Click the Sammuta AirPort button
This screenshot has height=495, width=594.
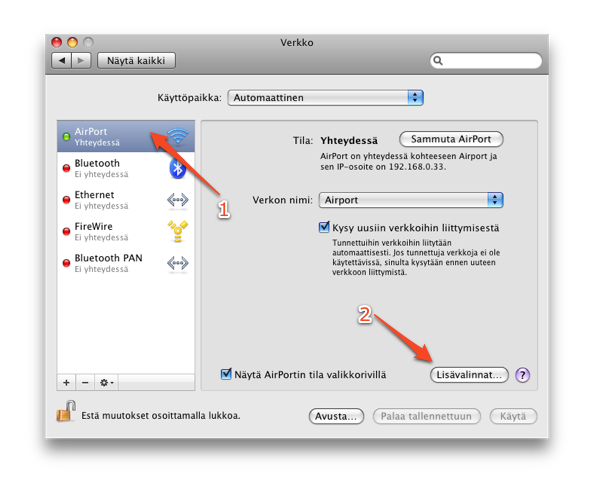[x=451, y=139]
